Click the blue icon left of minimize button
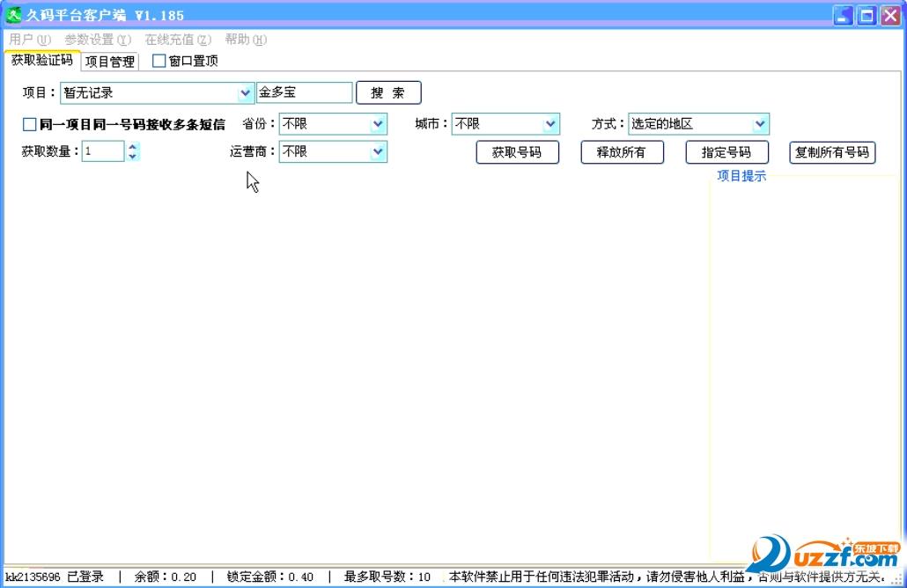 [x=843, y=15]
